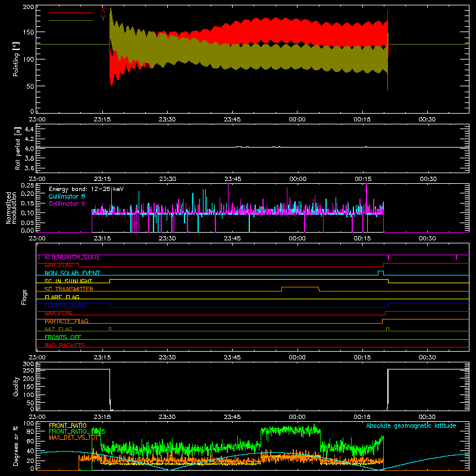This screenshot has width=476, height=476.
Task: Click the 23:30 label under modulation plot
Action: [167, 239]
